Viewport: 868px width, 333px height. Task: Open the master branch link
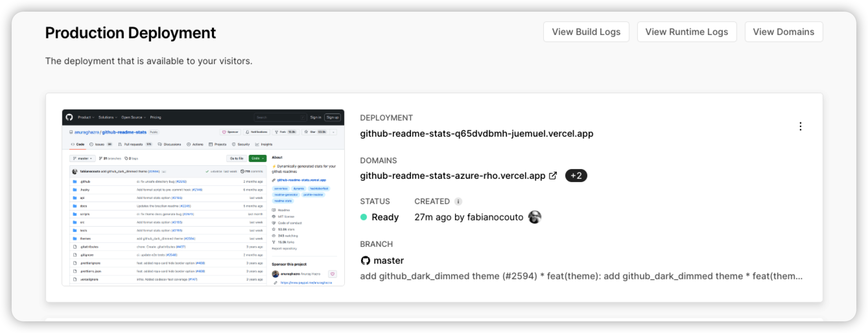tap(389, 260)
